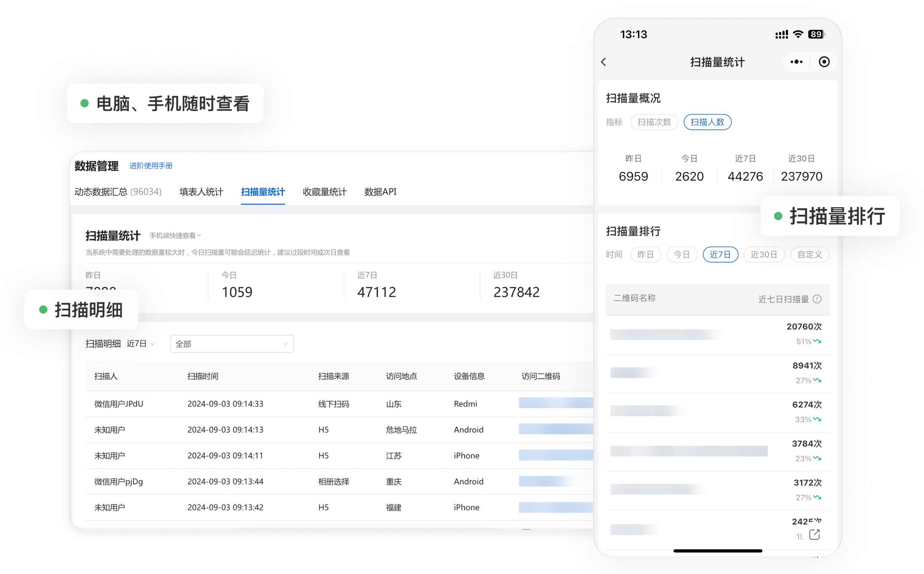Image resolution: width=924 pixels, height=574 pixels.
Task: Open the 收藏量统计 tab
Action: 324,192
